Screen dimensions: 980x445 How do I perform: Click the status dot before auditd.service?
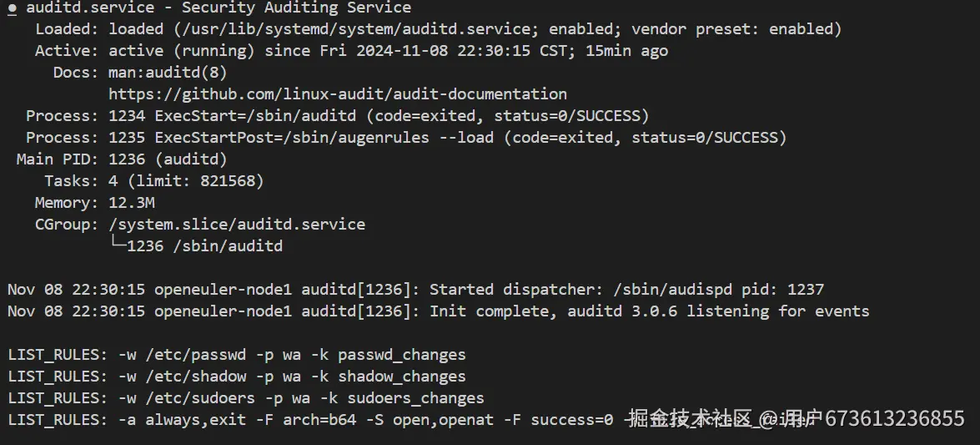point(13,8)
